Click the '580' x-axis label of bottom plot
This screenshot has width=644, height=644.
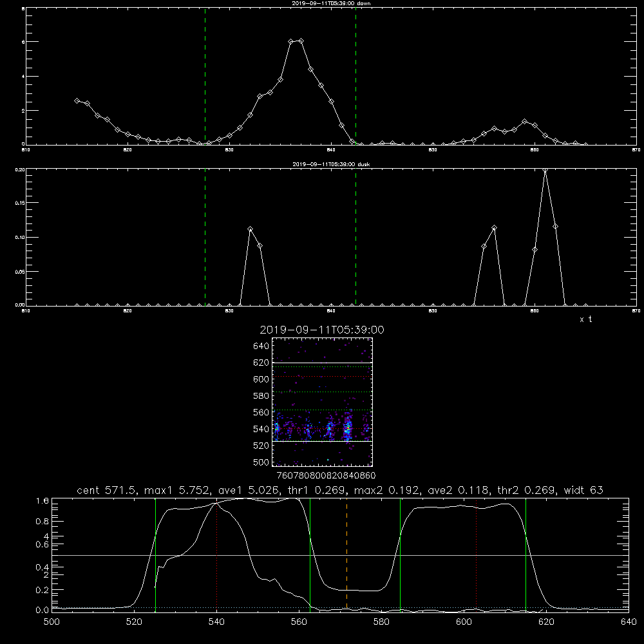point(381,622)
